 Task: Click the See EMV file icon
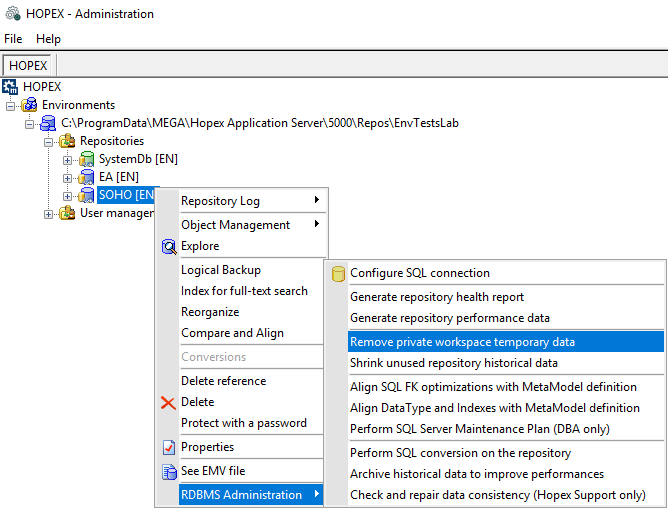169,472
